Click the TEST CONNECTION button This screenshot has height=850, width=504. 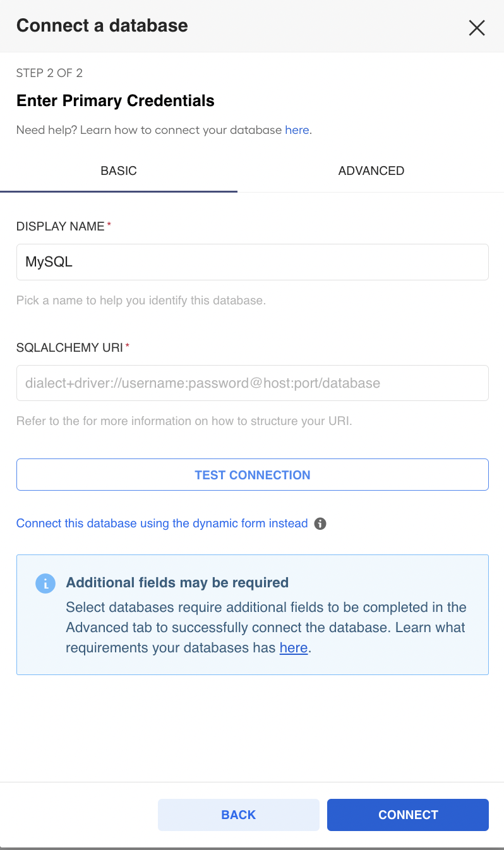click(x=253, y=475)
